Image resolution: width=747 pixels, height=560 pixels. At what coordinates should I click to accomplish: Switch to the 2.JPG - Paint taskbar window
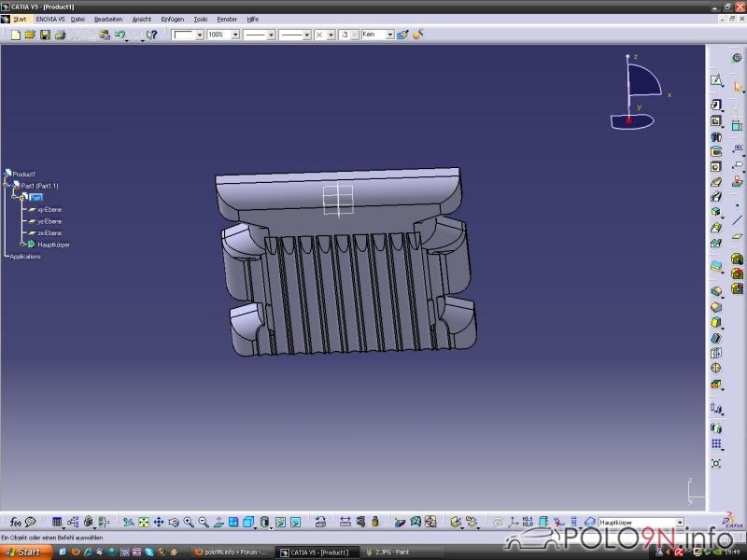point(388,552)
